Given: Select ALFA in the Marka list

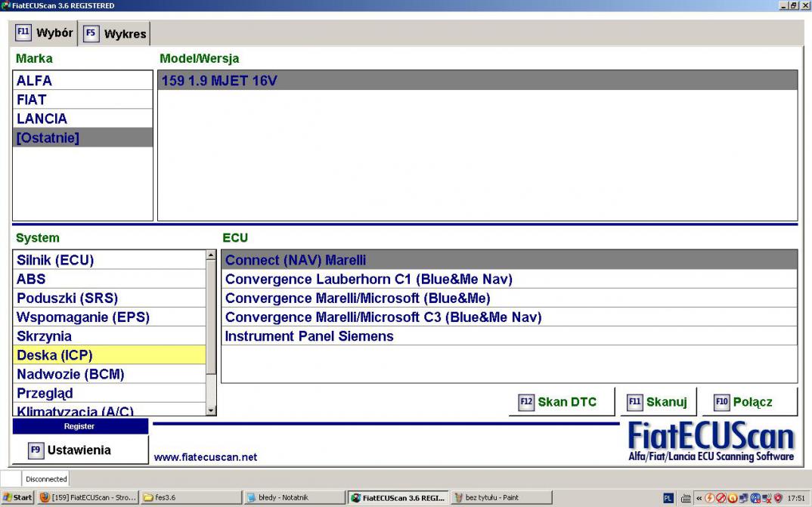Looking at the screenshot, I should click(x=82, y=81).
